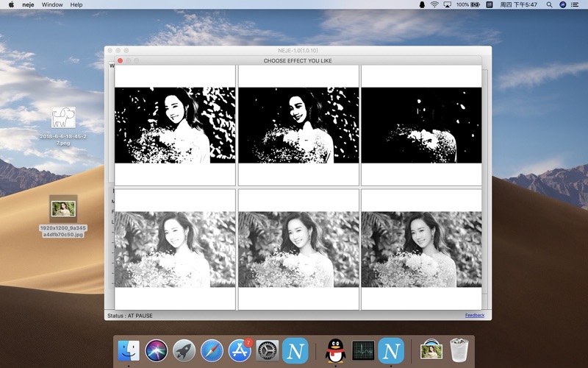Open the Wi-Fi status menu
The width and height of the screenshot is (588, 368).
[x=434, y=4]
